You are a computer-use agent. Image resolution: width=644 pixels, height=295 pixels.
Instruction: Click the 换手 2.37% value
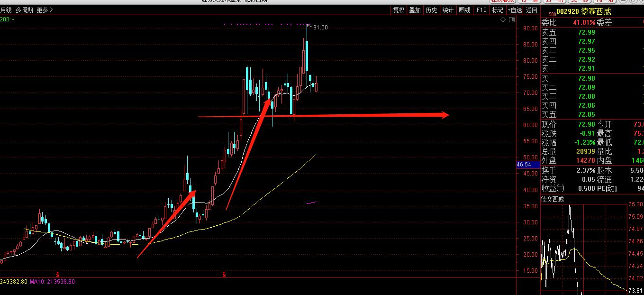pyautogui.click(x=586, y=170)
